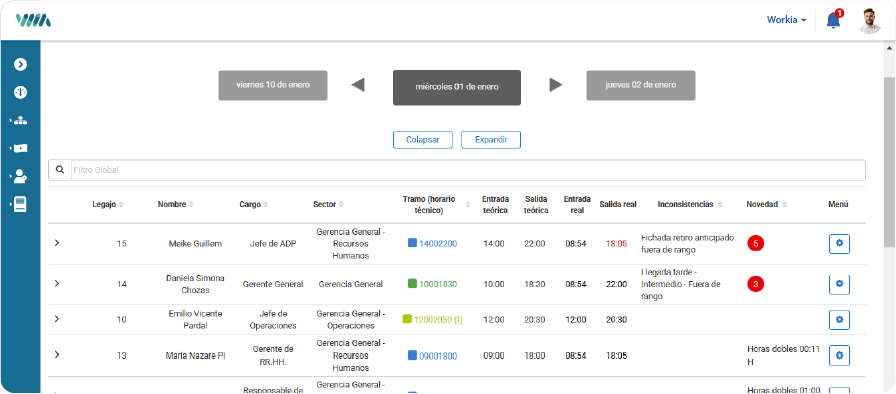Expand the sidebar with the arrow icon
Screen dimensions: 896x394
coord(21,65)
